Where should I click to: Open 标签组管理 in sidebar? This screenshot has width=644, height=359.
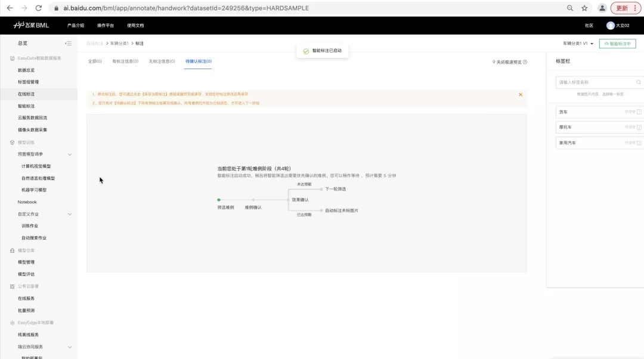pos(29,82)
